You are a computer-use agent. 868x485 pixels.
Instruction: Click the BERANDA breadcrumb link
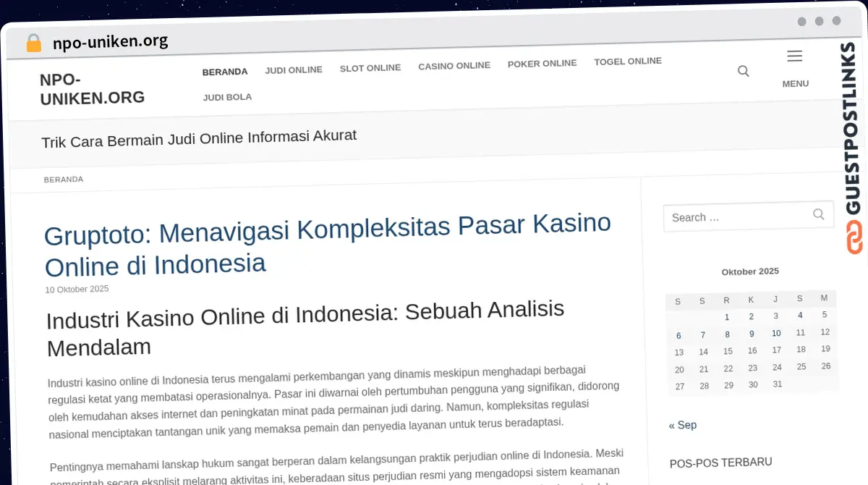pyautogui.click(x=64, y=179)
